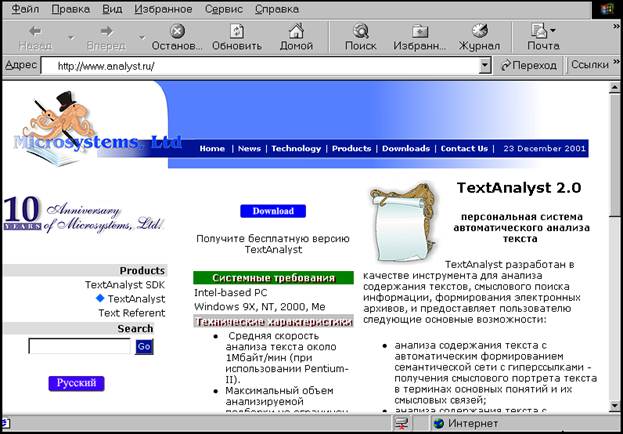Click the Forward (Вперед) arrow icon
This screenshot has width=623, height=434.
click(x=106, y=31)
